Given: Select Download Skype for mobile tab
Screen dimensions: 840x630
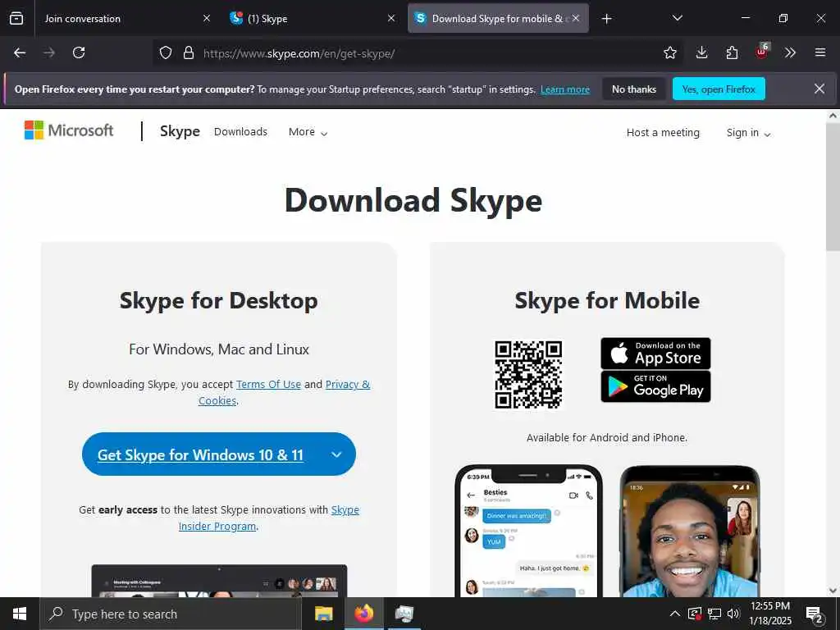Looking at the screenshot, I should [498, 18].
